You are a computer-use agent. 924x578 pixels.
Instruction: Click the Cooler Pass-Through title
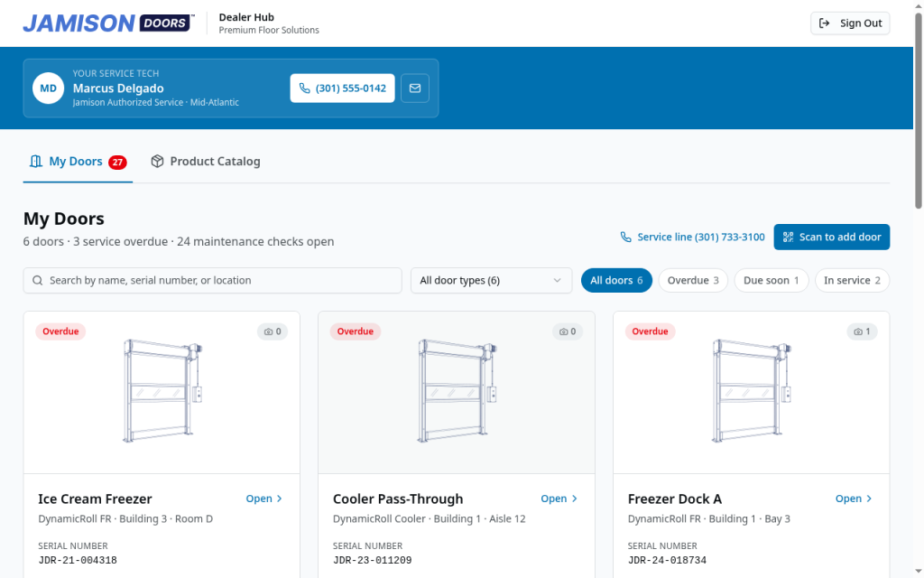coord(398,499)
